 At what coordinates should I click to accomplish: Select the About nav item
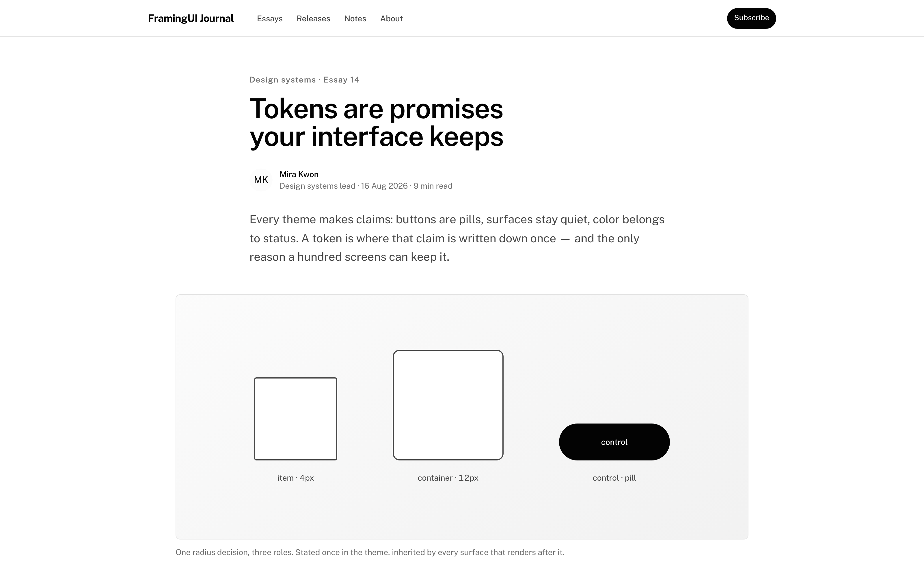click(x=391, y=18)
